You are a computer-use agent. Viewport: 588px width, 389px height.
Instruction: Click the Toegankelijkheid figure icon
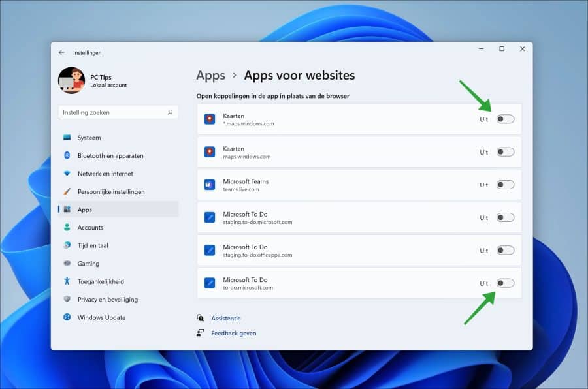[x=67, y=281]
